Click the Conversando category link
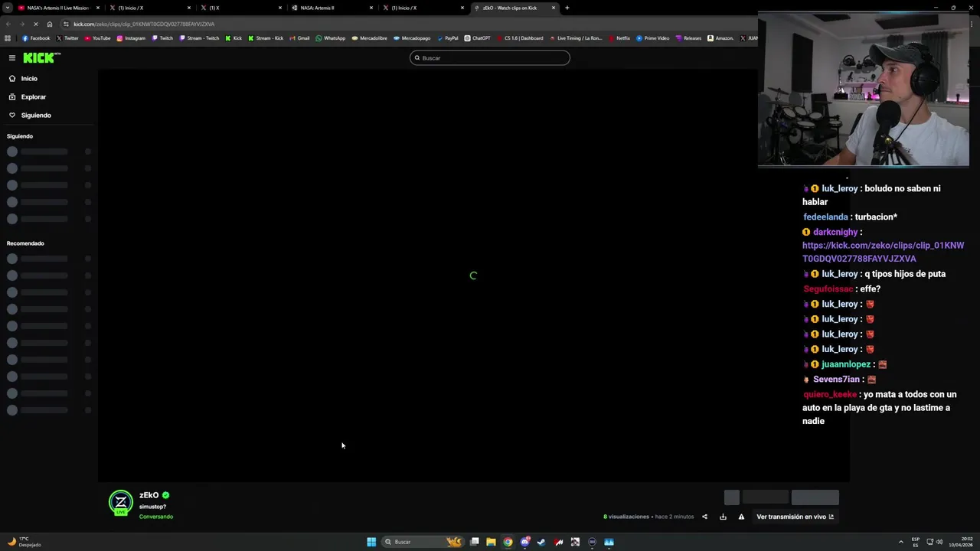 (156, 517)
